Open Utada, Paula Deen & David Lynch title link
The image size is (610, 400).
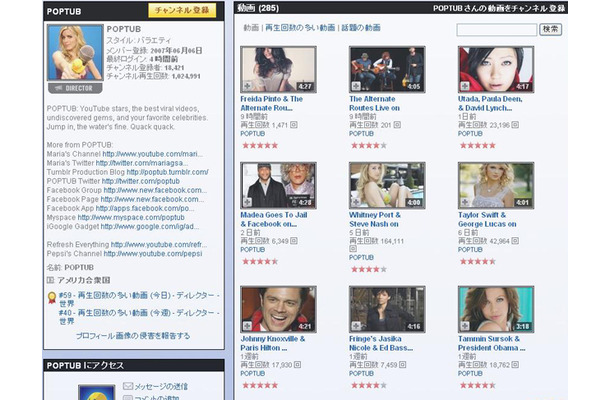click(x=490, y=104)
